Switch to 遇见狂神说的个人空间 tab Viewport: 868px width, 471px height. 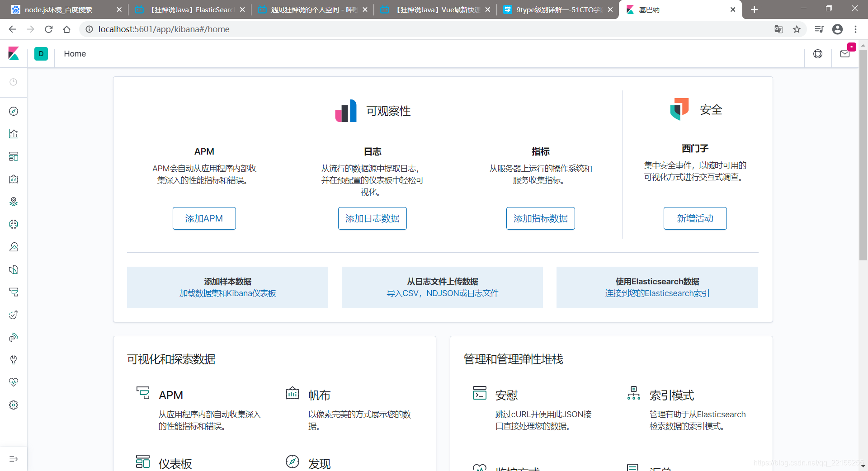[x=313, y=9]
